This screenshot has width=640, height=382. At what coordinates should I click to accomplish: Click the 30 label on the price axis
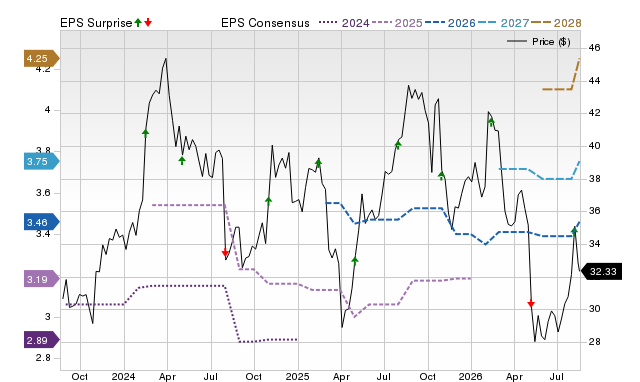coord(594,309)
